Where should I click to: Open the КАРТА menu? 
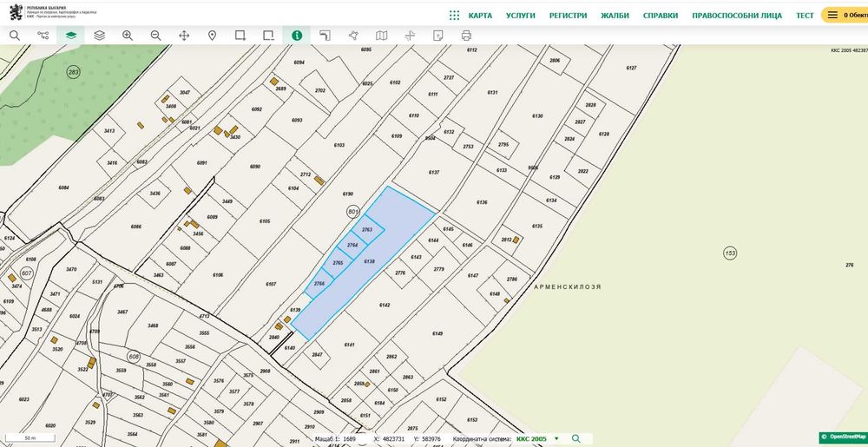point(480,16)
